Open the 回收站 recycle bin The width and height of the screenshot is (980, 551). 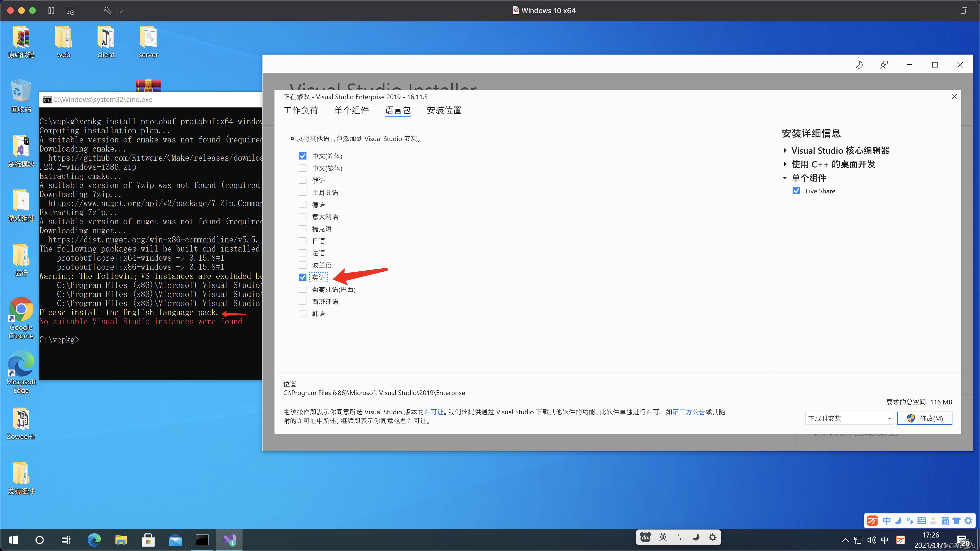[21, 96]
